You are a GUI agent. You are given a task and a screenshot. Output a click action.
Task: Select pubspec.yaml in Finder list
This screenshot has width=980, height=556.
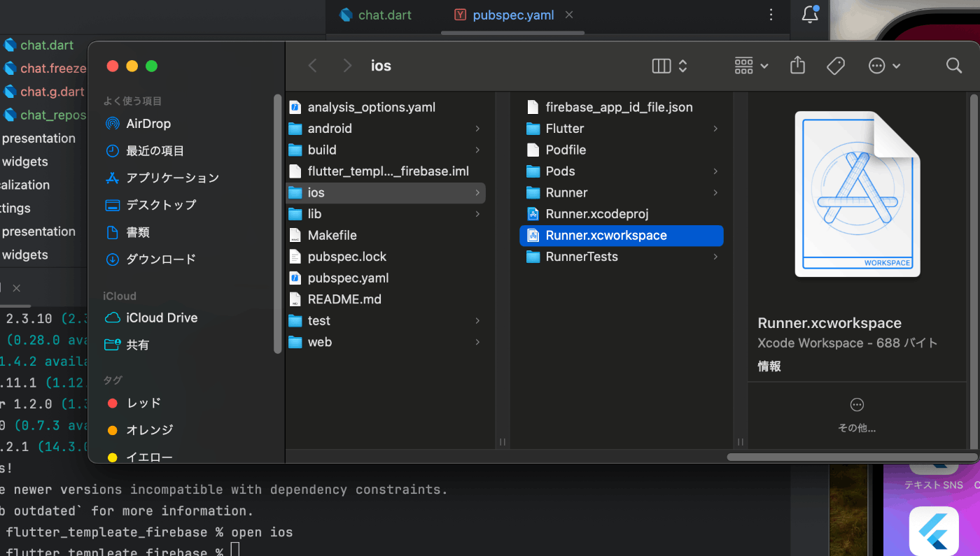[339, 278]
